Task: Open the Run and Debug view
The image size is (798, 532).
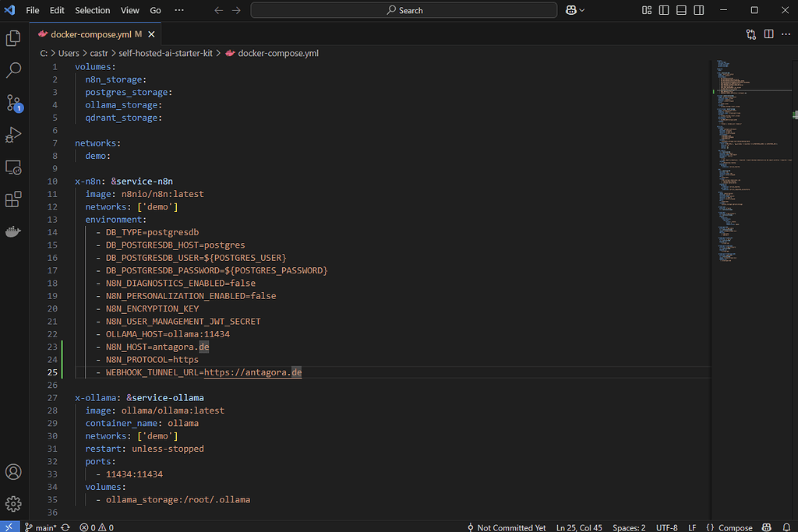Action: coord(12,135)
